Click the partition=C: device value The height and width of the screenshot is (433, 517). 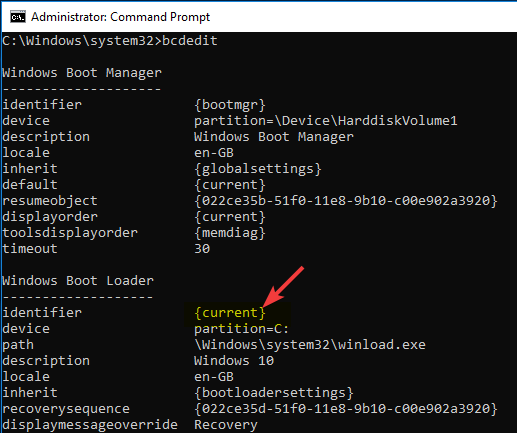click(x=241, y=329)
